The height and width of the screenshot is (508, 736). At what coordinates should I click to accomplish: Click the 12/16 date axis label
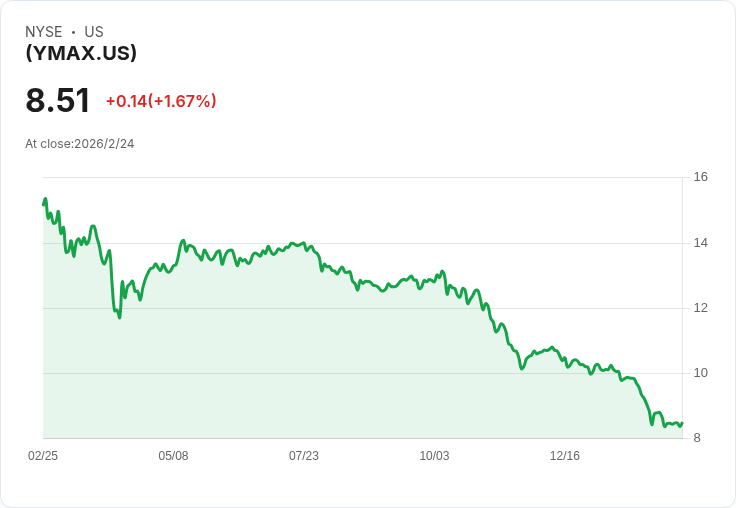(x=565, y=456)
